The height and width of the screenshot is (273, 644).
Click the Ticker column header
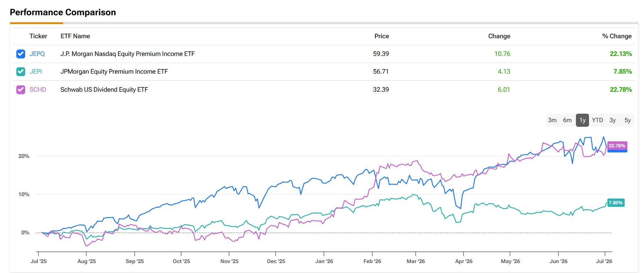click(x=38, y=36)
